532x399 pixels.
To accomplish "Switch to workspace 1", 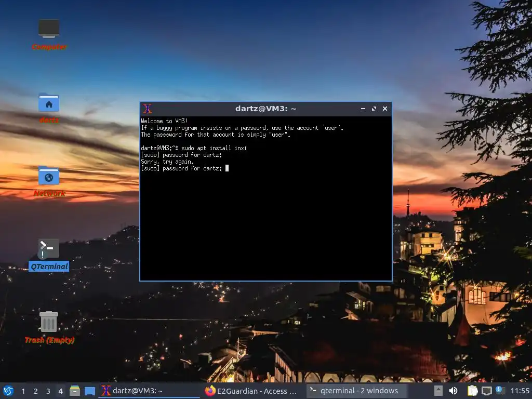I will 23,391.
